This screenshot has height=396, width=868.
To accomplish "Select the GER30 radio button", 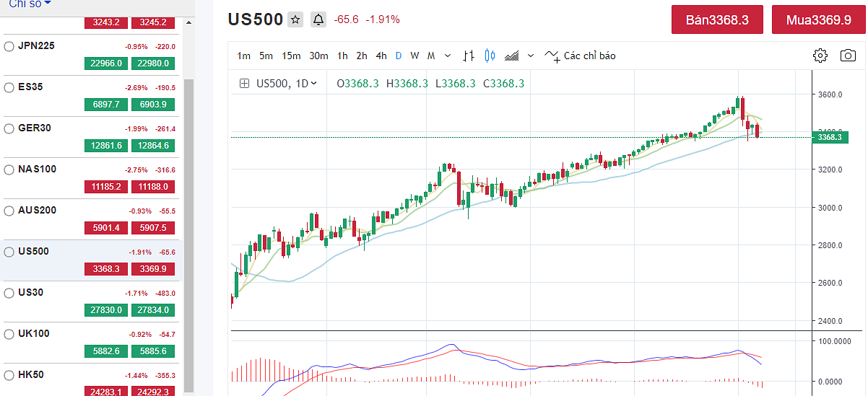I will click(x=9, y=128).
